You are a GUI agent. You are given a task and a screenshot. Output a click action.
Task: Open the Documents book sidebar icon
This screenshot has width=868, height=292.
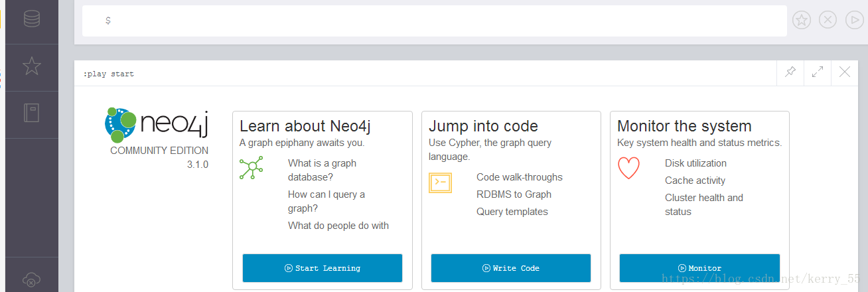32,113
